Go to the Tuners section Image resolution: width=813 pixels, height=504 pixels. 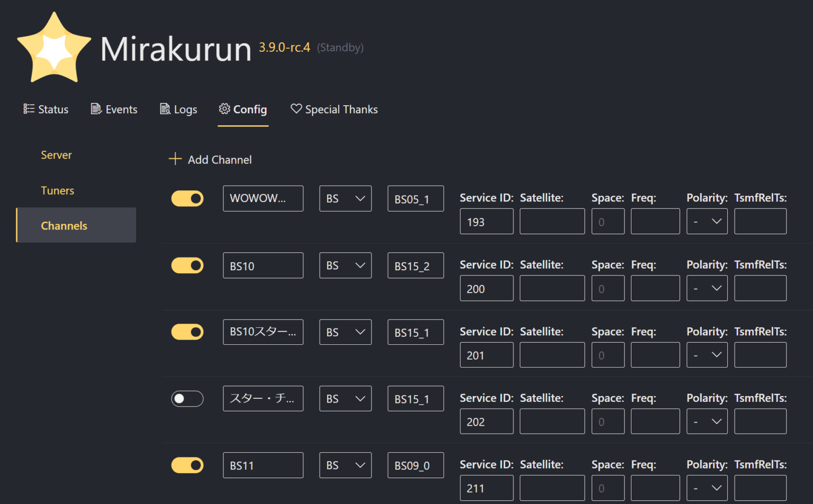click(58, 190)
